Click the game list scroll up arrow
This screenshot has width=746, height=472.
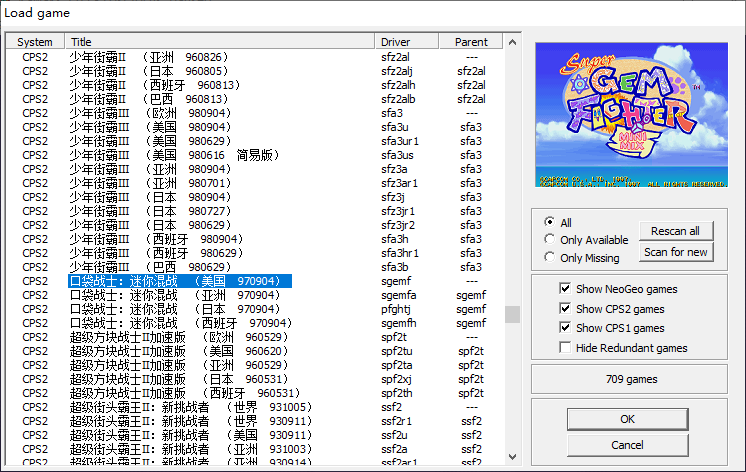(512, 43)
